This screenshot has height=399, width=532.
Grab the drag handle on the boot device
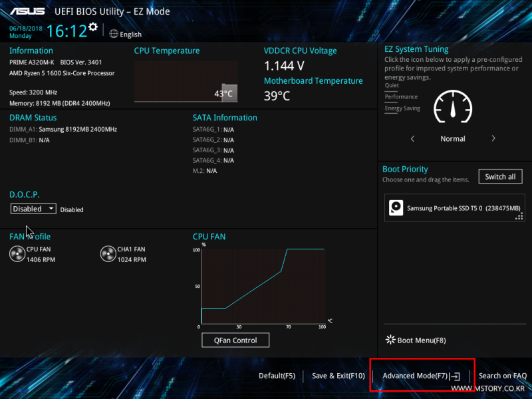pos(519,217)
